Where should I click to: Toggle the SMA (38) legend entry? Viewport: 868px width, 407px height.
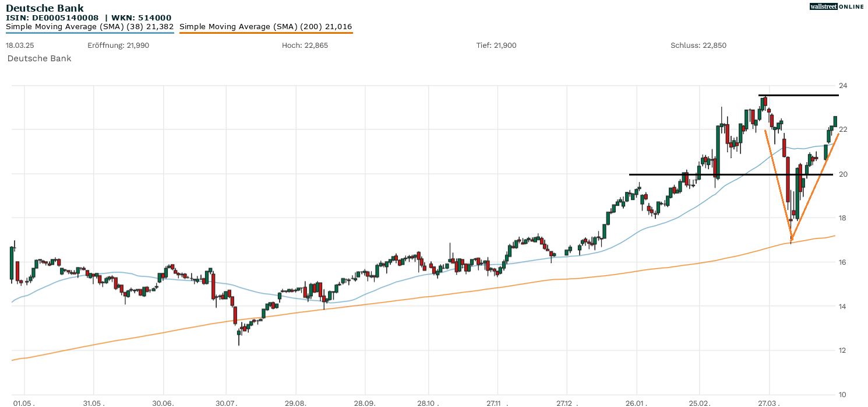tap(90, 27)
